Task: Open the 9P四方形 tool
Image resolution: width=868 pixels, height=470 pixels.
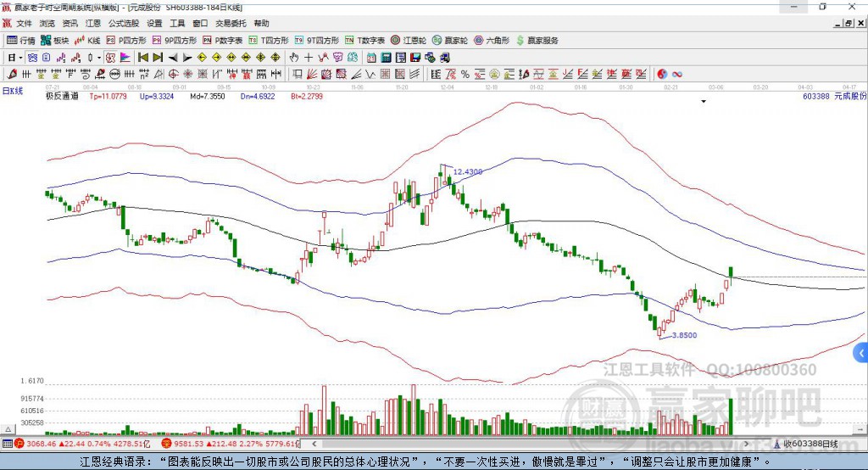Action: 175,41
